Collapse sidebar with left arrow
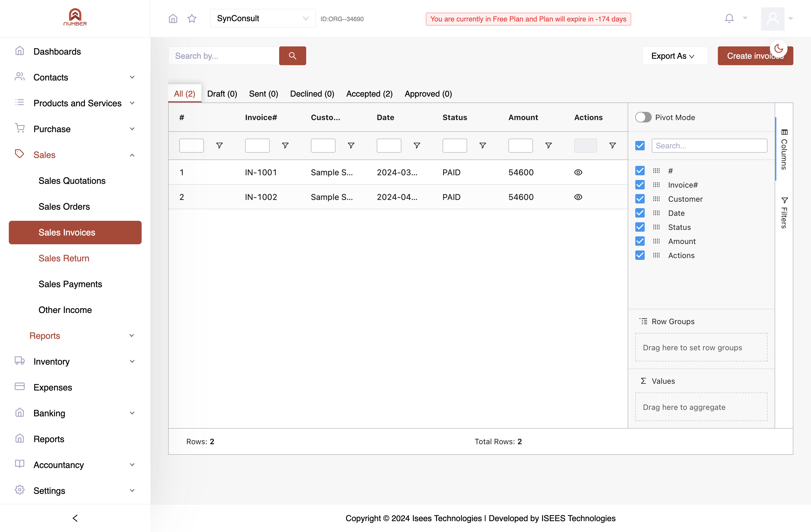Viewport: 811px width, 532px height. pos(75,518)
